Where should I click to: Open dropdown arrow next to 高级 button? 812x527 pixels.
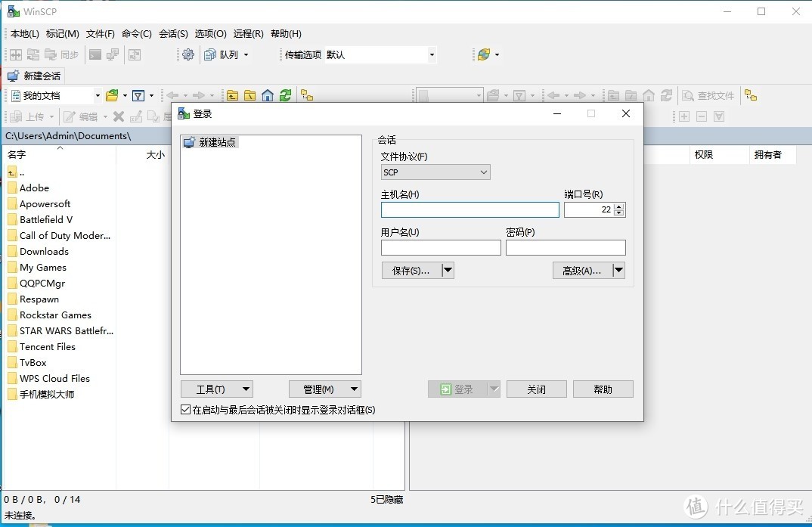point(619,270)
